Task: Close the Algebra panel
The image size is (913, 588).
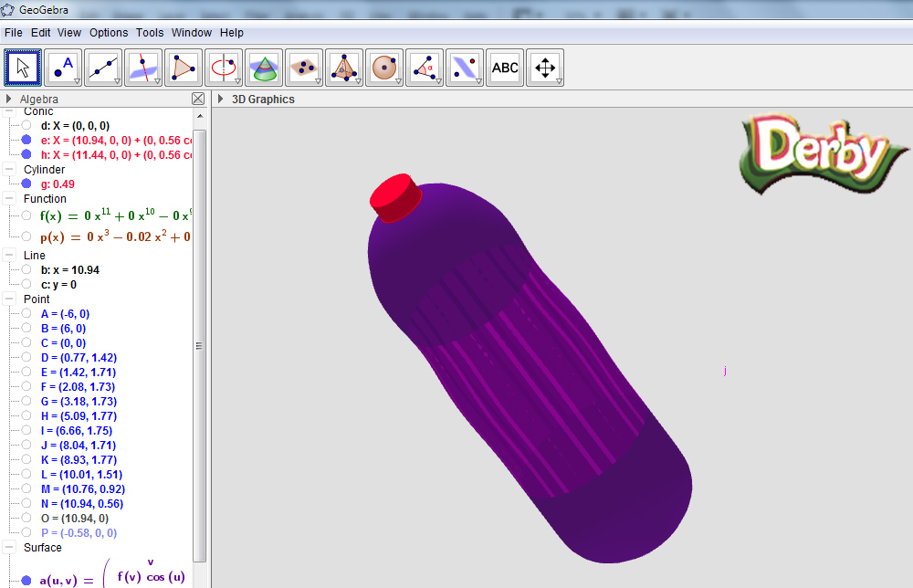Action: [198, 99]
